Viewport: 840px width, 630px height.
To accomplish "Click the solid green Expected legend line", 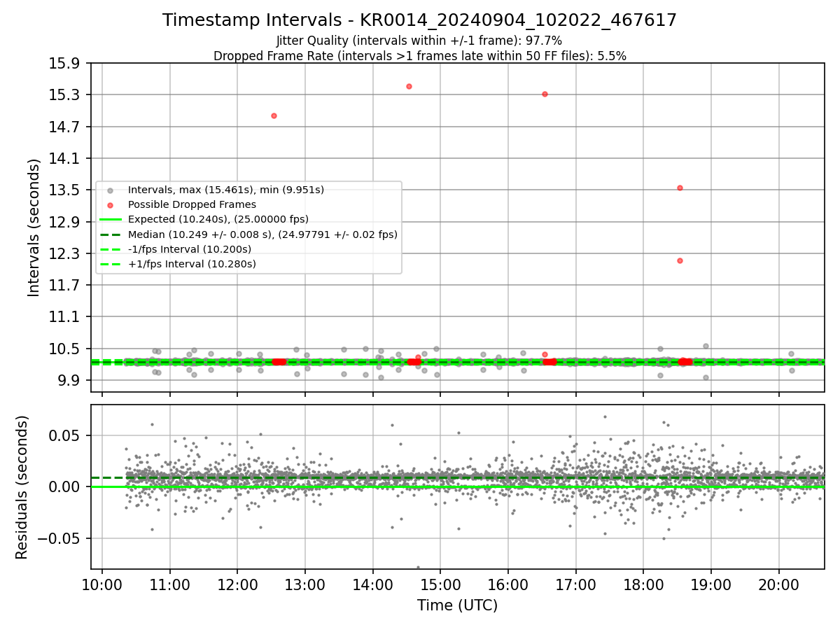I will pos(110,219).
